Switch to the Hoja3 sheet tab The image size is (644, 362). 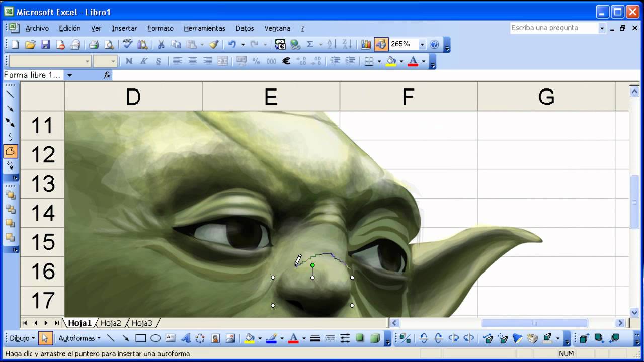tap(142, 323)
